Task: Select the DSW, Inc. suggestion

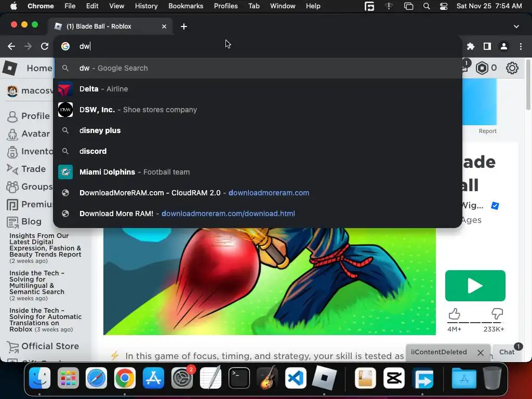Action: tap(258, 110)
